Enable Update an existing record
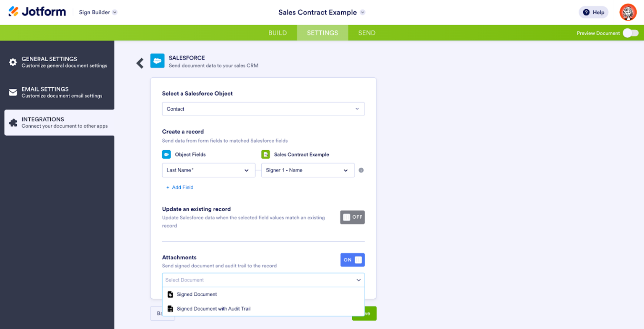This screenshot has width=644, height=329. click(x=352, y=217)
